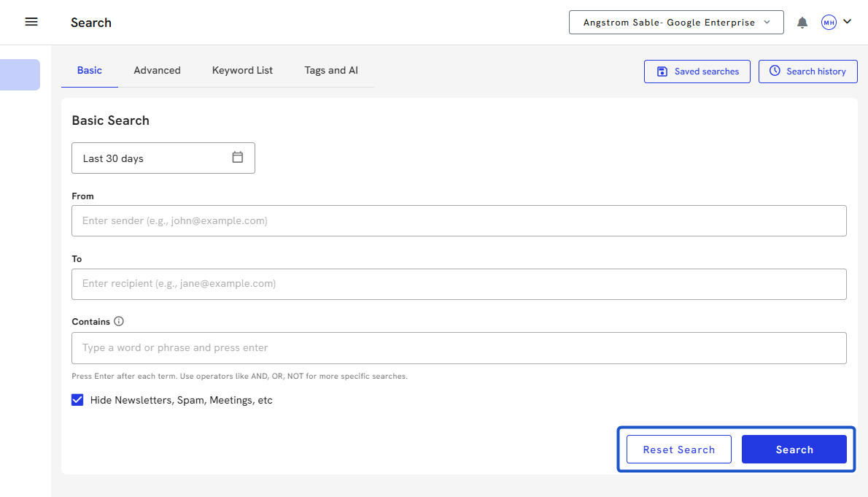Click the info icon beside Contains
This screenshot has height=497, width=868.
coord(119,321)
